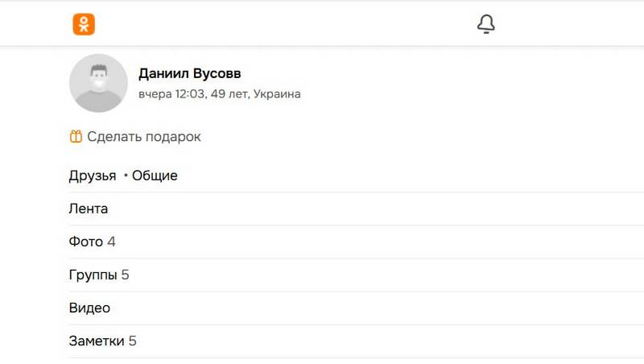Viewport: 644px width, 364px height.
Task: Go to the Лента feed
Action: tap(89, 209)
